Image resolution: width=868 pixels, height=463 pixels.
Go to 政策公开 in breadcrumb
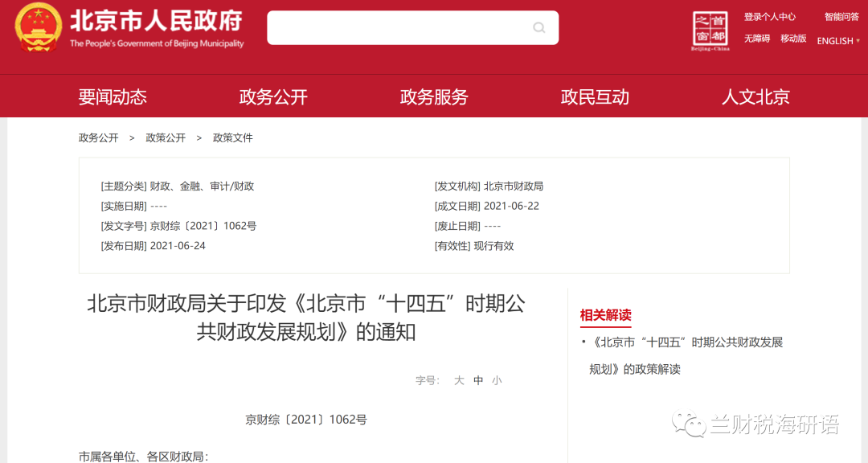[166, 138]
